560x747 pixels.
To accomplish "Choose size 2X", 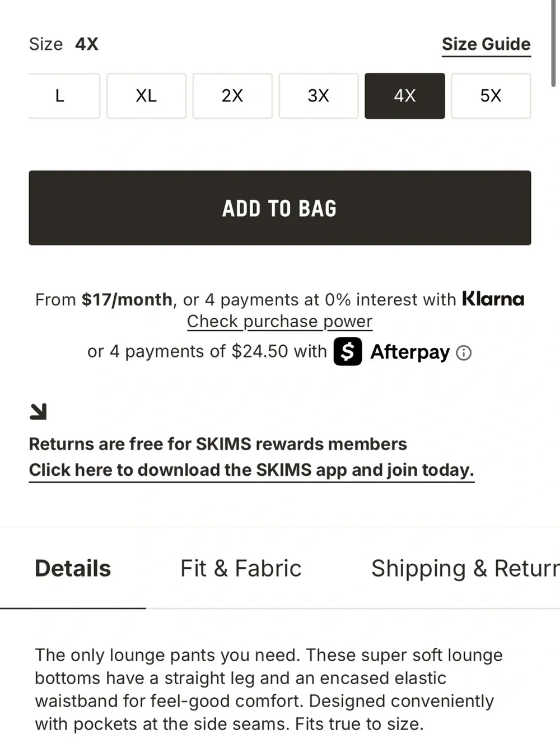I will 232,96.
